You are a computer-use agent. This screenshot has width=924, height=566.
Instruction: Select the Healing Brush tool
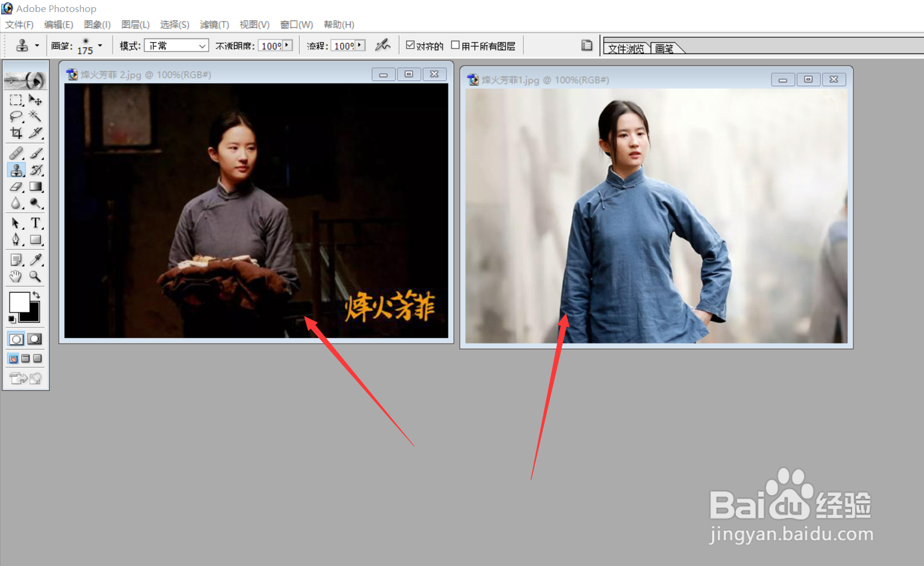coord(16,153)
